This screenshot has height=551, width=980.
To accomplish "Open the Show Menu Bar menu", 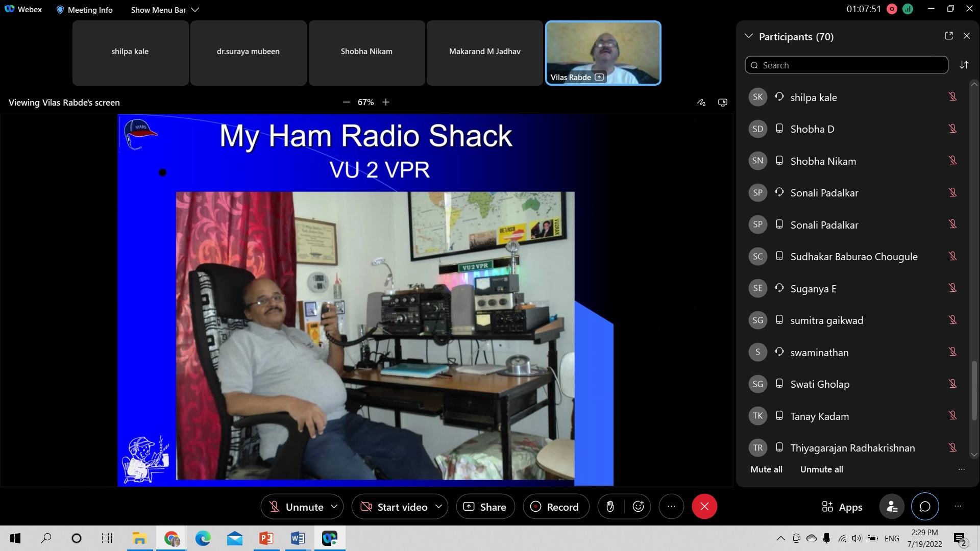I will click(x=164, y=10).
